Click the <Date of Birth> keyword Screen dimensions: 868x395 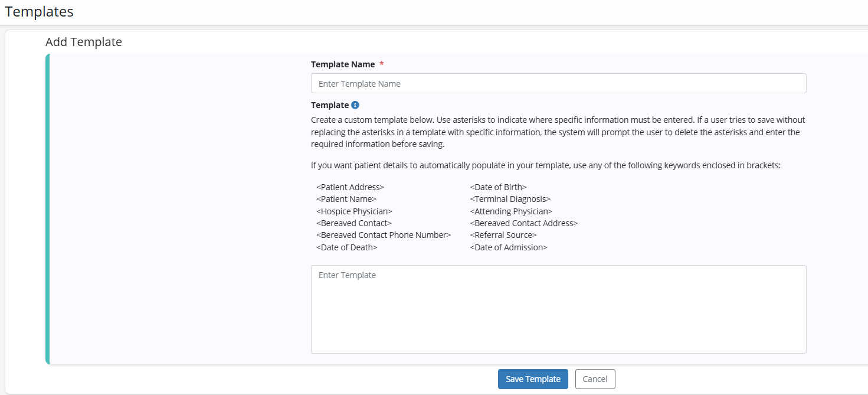point(499,187)
